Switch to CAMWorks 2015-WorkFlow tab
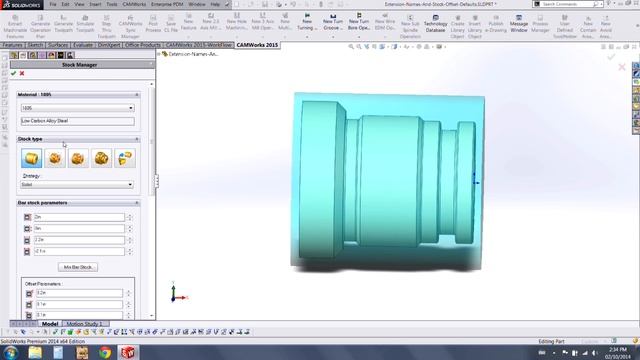640x360 pixels. pyautogui.click(x=199, y=45)
